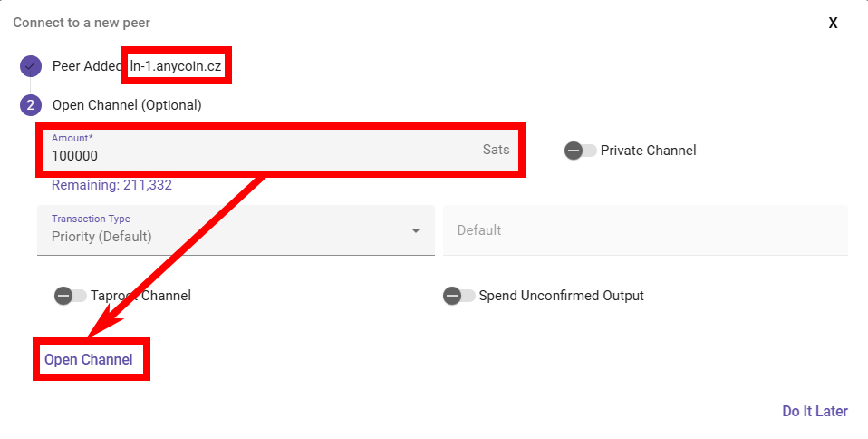The height and width of the screenshot is (439, 868).
Task: Enable the Taproot Channel switch
Action: [x=71, y=296]
